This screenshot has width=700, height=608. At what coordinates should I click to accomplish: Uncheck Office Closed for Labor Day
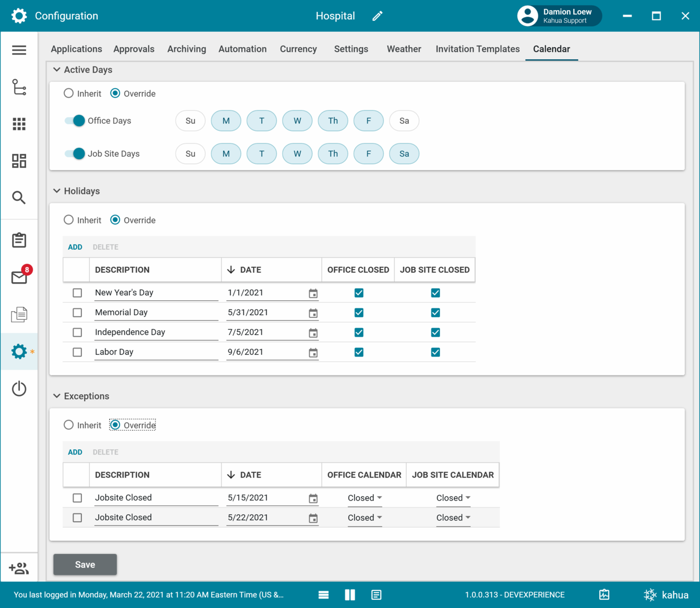click(x=359, y=352)
